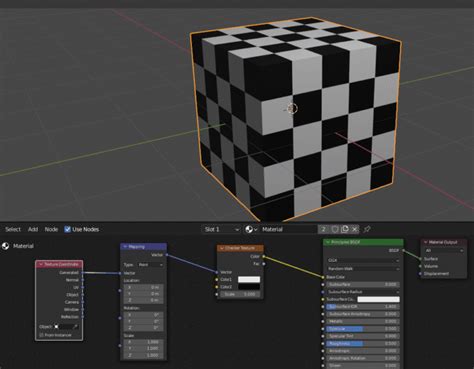Click the material user count 2 button
The width and height of the screenshot is (474, 369).
323,229
